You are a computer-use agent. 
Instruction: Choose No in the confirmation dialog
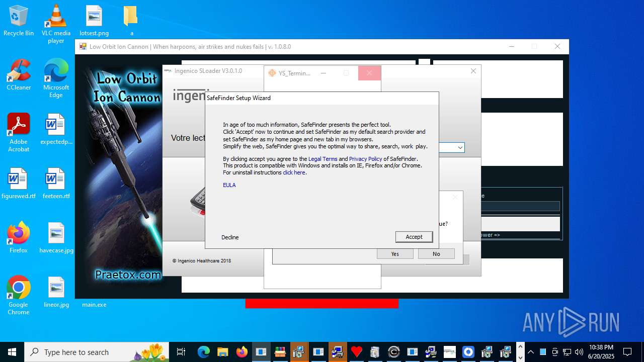pos(436,254)
